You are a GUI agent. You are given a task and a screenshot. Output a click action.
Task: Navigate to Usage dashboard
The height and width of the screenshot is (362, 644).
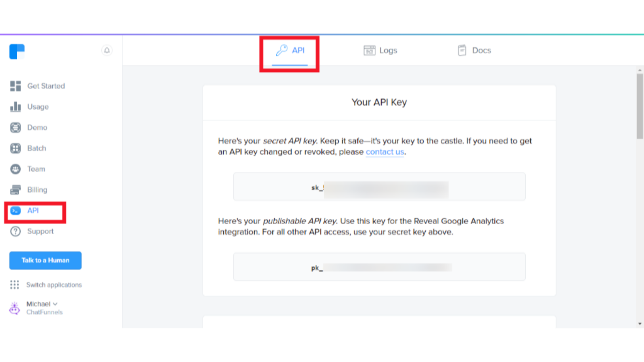tap(38, 107)
